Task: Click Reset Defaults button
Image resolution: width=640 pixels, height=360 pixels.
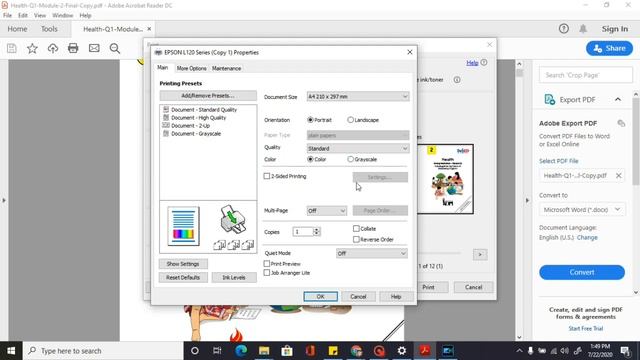Action: tap(183, 278)
